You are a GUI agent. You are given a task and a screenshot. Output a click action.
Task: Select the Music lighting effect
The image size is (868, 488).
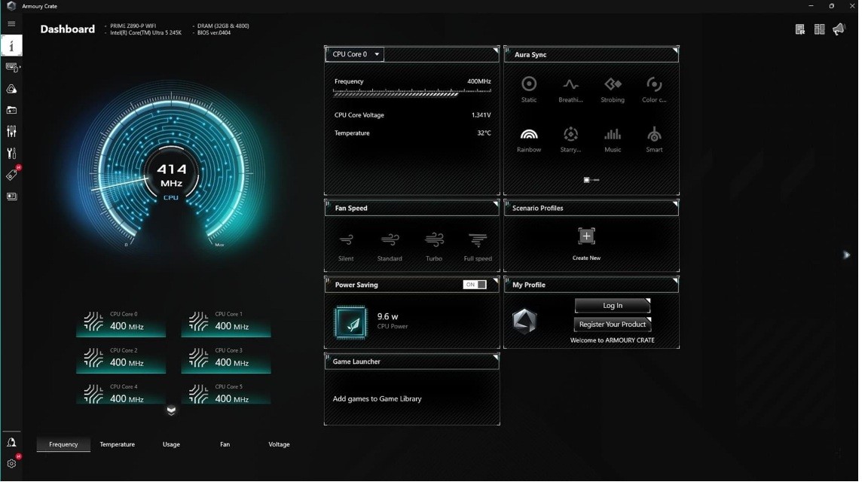pos(613,140)
